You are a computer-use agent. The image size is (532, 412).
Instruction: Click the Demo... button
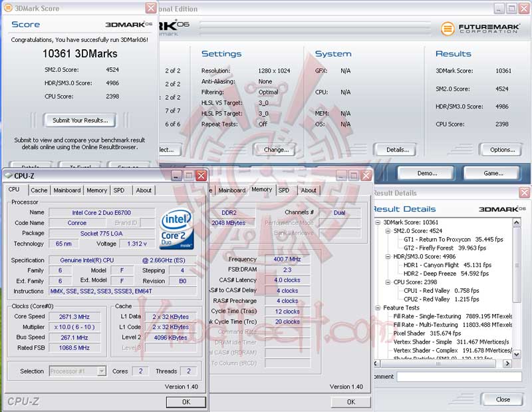click(427, 173)
